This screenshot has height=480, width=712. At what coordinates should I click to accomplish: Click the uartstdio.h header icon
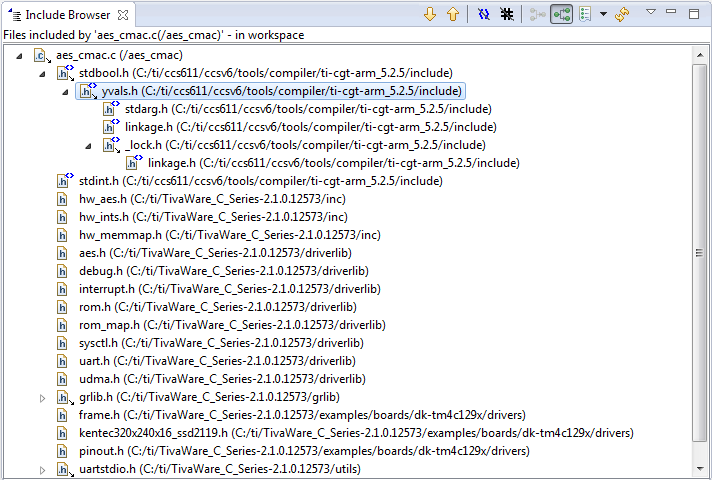pyautogui.click(x=65, y=469)
